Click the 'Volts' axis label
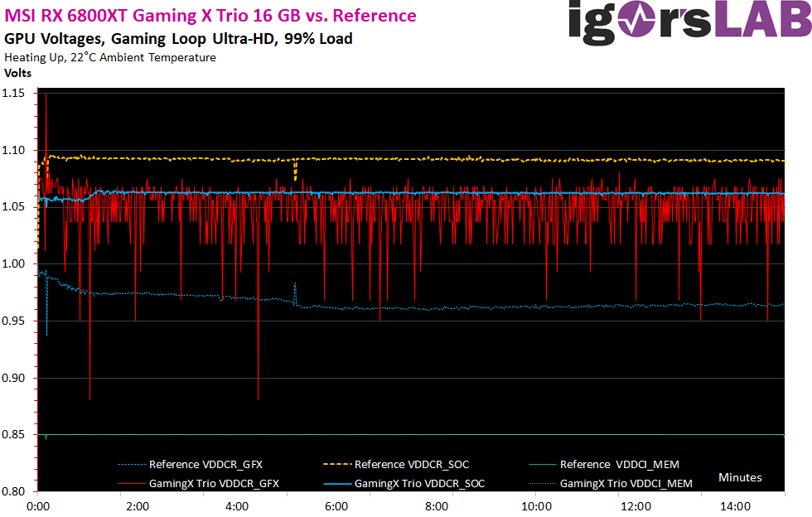This screenshot has height=517, width=812. tap(17, 73)
